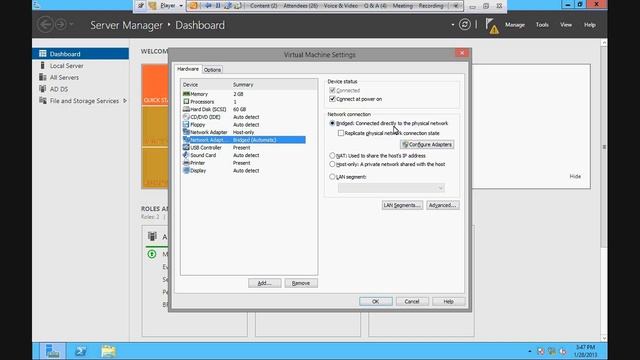Click the Server Manager back arrow
The image size is (640, 360).
45,24
